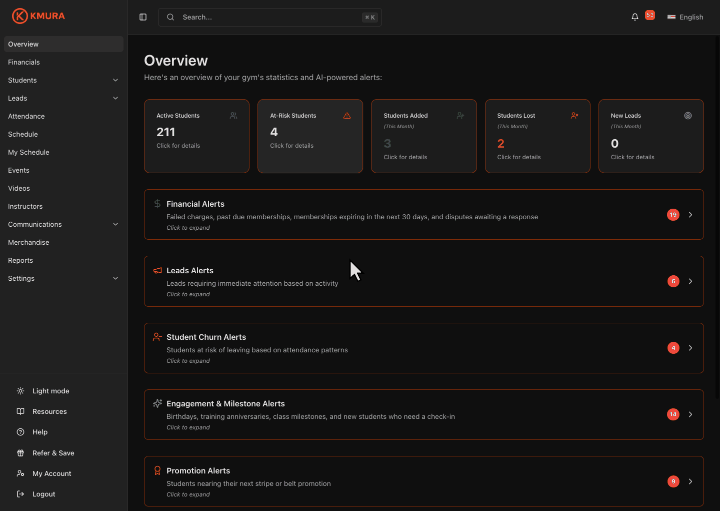Expand the Students sidebar submenu chevron
720x511 pixels.
[x=115, y=80]
